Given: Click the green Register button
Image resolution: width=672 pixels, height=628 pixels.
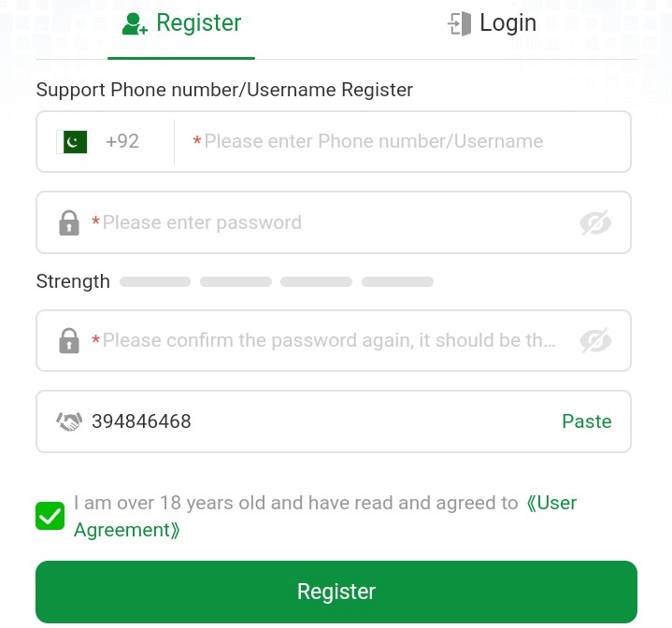Looking at the screenshot, I should tap(336, 592).
